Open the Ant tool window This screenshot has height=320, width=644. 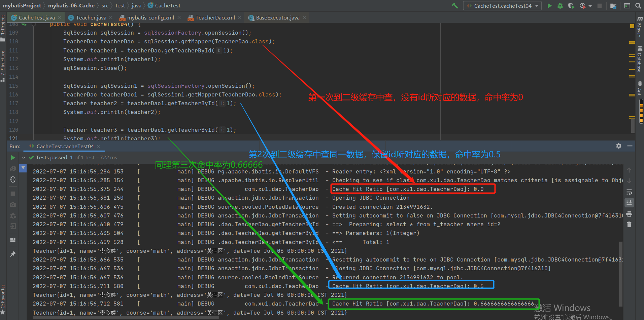640,88
